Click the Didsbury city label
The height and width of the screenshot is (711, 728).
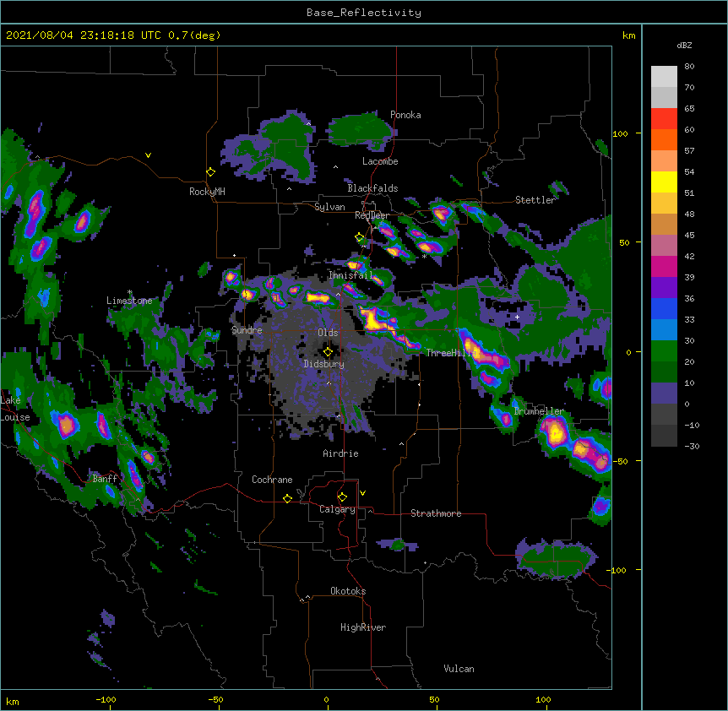tap(323, 364)
